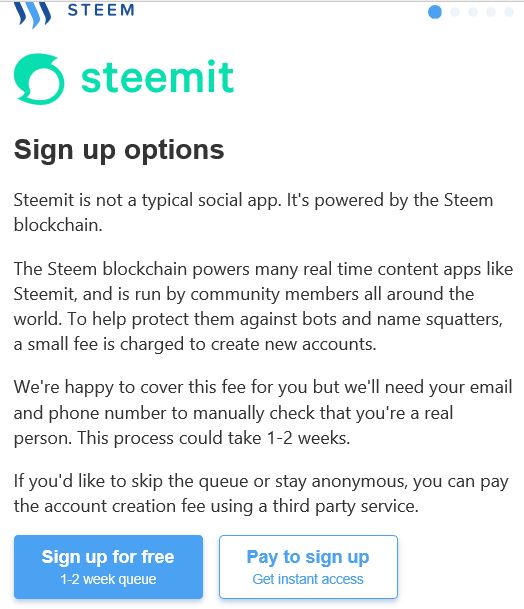
Task: Click the STEEM wordmark in the header
Action: 101,10
